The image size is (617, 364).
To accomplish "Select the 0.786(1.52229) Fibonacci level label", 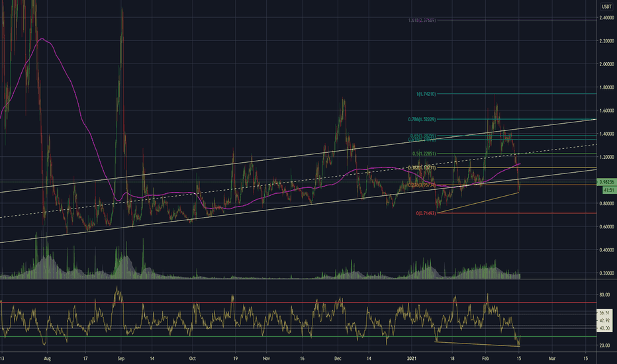I will [x=422, y=119].
